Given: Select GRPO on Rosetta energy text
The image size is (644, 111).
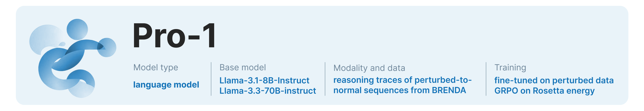Looking at the screenshot, I should click(545, 91).
